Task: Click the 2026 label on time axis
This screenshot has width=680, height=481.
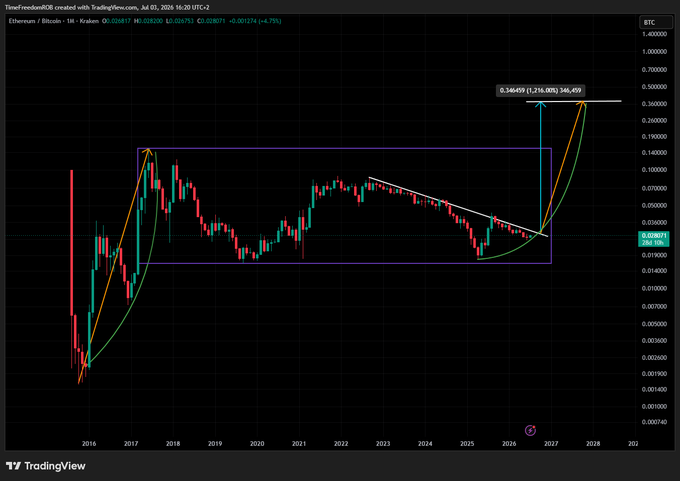Action: tap(509, 444)
